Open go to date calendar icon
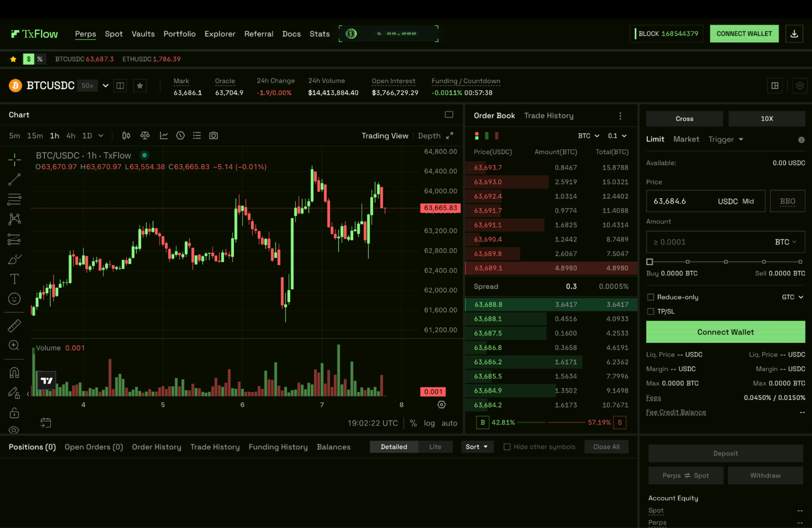This screenshot has width=812, height=528. pos(46,423)
